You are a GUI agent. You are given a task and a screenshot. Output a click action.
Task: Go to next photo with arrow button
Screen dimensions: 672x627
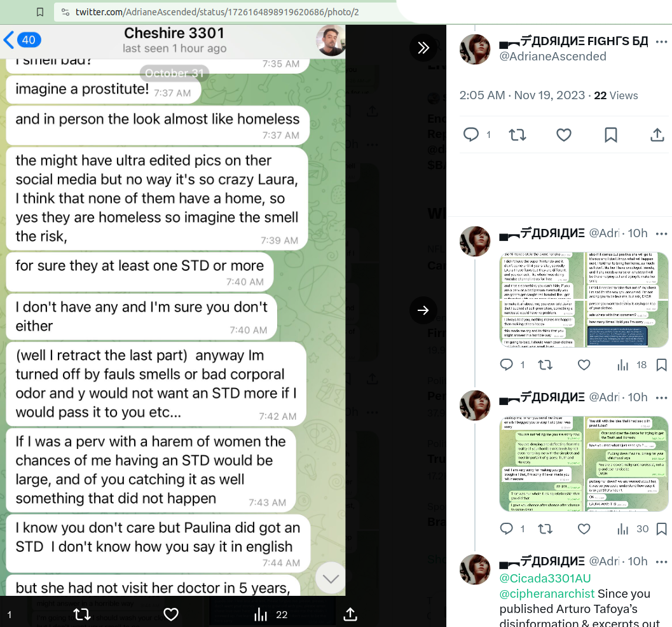click(423, 310)
